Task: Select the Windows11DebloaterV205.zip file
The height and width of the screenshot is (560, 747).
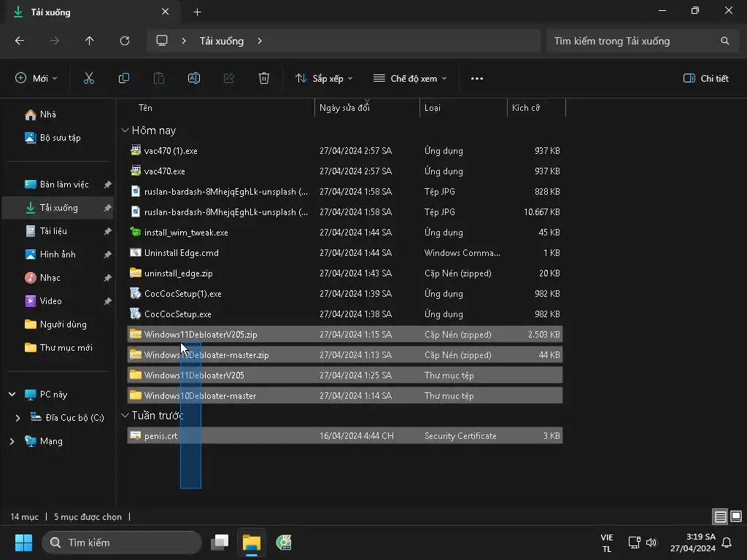Action: pyautogui.click(x=345, y=334)
